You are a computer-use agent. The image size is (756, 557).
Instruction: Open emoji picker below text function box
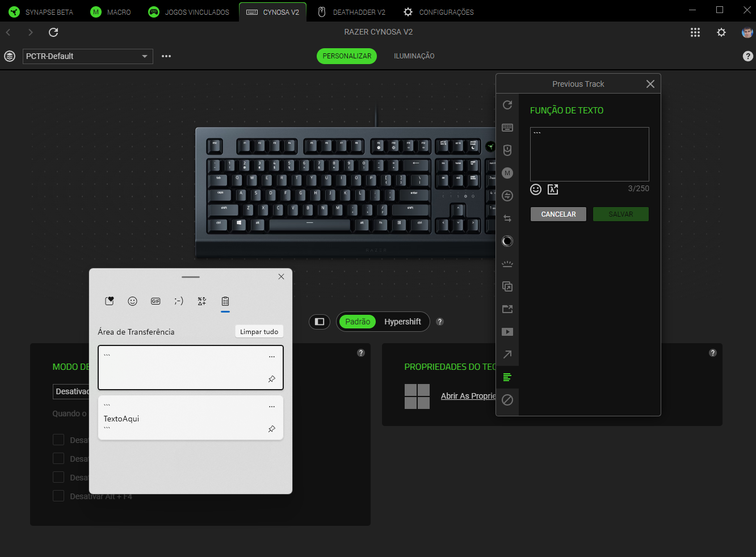pos(536,189)
